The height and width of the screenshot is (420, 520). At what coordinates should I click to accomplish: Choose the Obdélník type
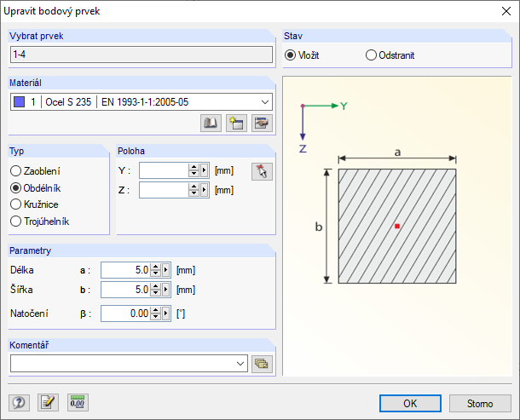pyautogui.click(x=15, y=188)
